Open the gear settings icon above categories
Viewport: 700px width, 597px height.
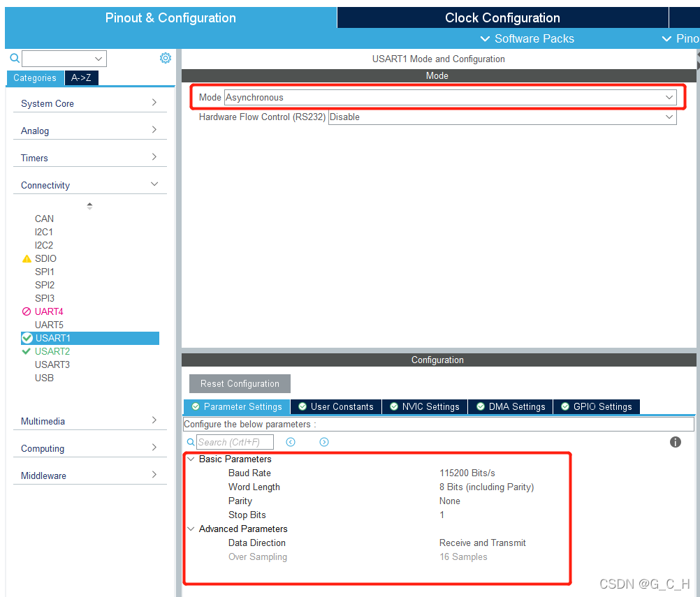(165, 58)
